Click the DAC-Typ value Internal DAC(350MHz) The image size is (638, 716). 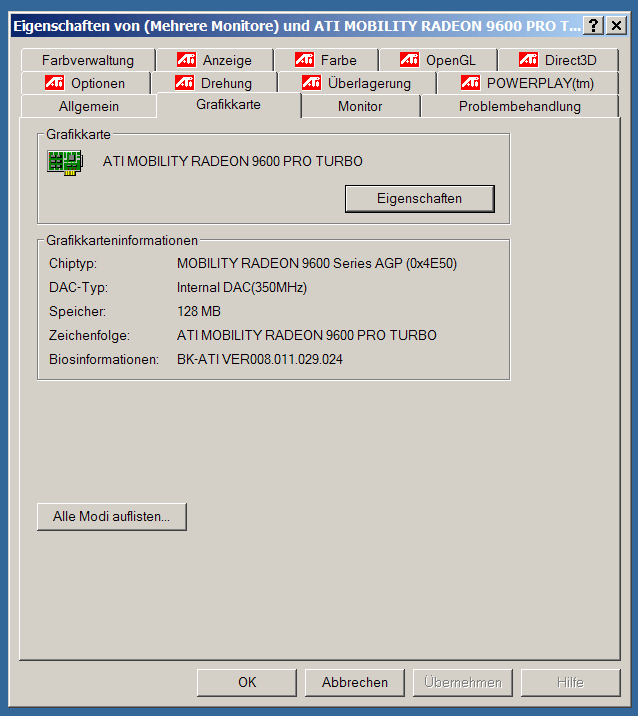(242, 287)
